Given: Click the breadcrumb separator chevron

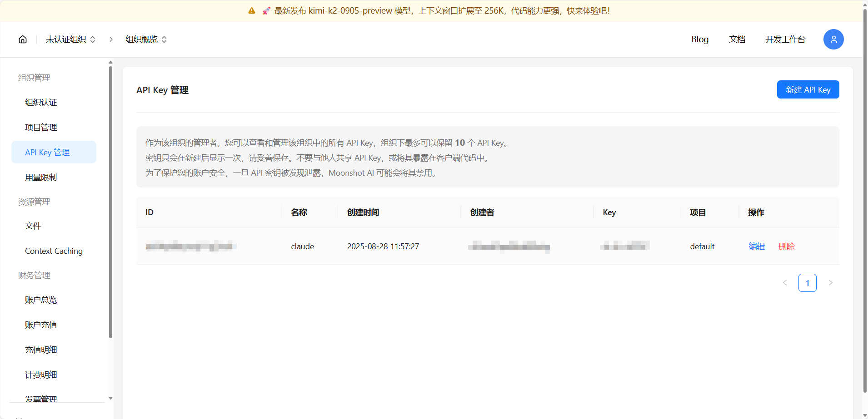Looking at the screenshot, I should pos(111,39).
